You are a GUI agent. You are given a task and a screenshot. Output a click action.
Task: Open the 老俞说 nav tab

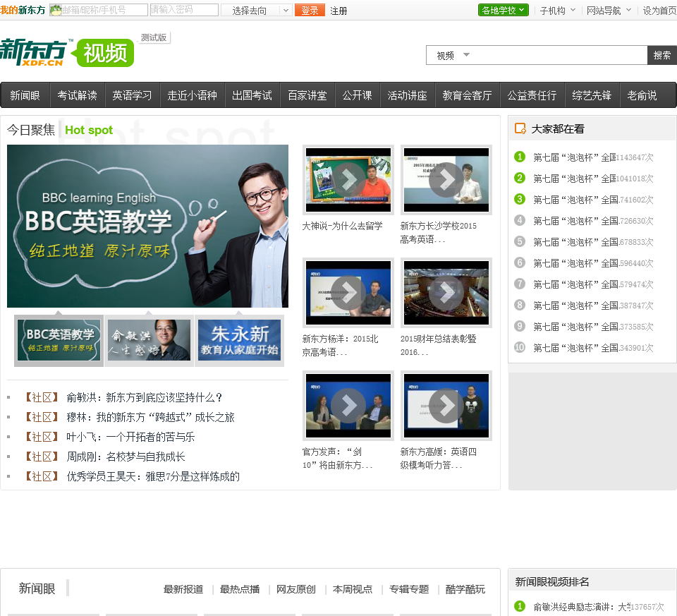click(642, 95)
